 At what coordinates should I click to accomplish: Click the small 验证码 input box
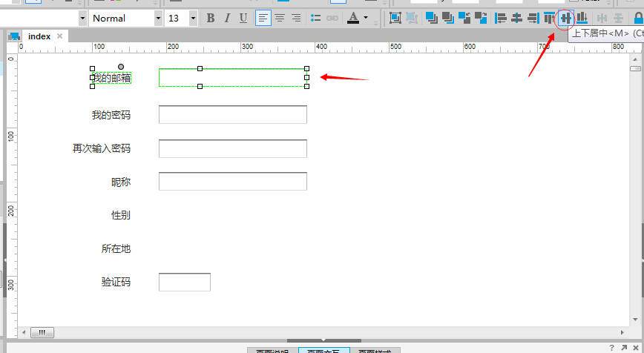(x=184, y=282)
